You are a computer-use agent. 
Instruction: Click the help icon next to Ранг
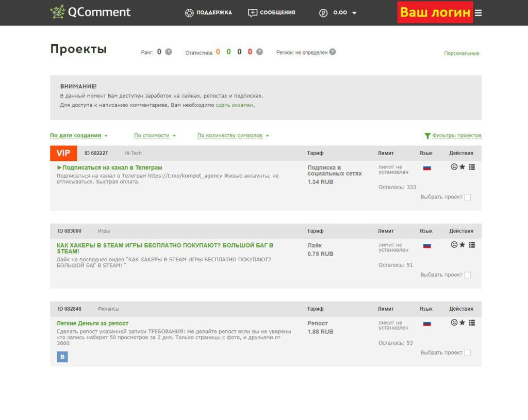[x=169, y=52]
